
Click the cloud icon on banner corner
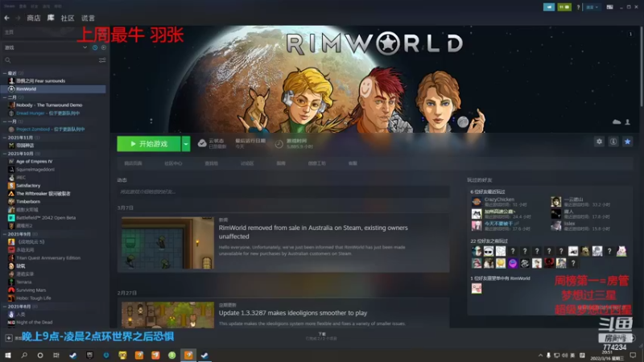tap(617, 122)
